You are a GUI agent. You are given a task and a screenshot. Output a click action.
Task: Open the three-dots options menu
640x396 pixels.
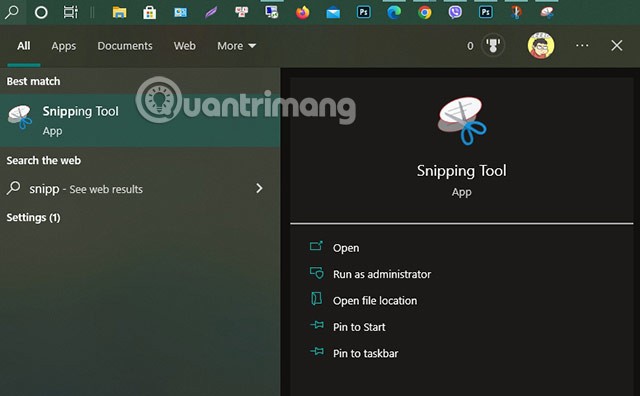(x=582, y=45)
